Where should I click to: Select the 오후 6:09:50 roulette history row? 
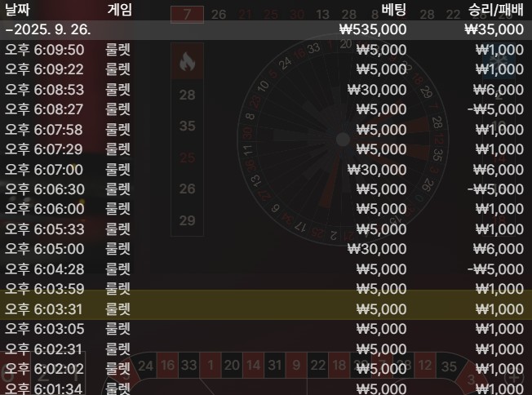point(266,50)
